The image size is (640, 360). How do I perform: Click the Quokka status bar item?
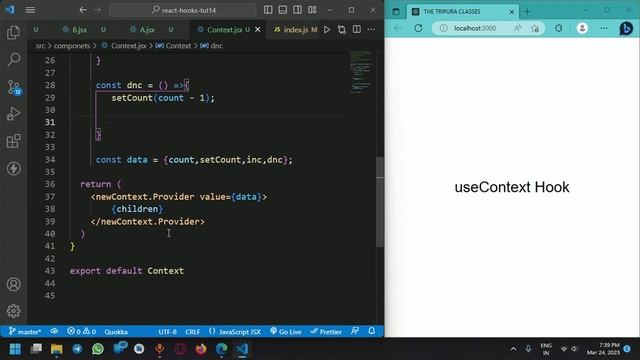[116, 331]
